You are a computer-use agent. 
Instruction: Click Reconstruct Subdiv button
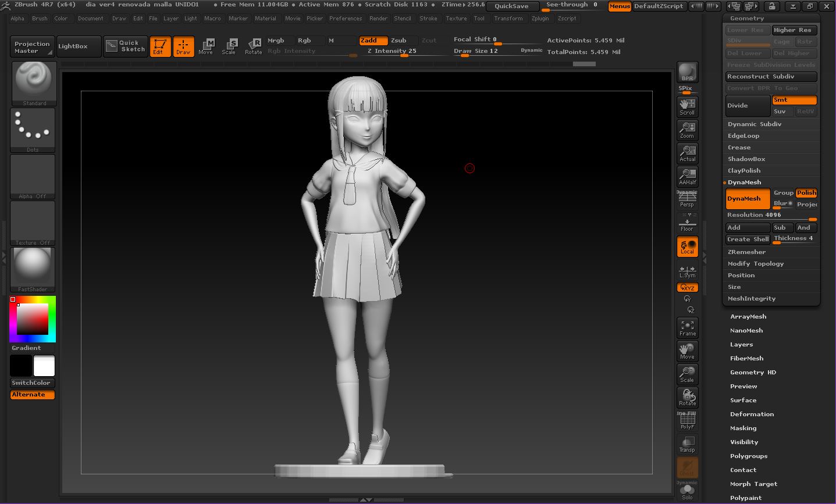771,77
